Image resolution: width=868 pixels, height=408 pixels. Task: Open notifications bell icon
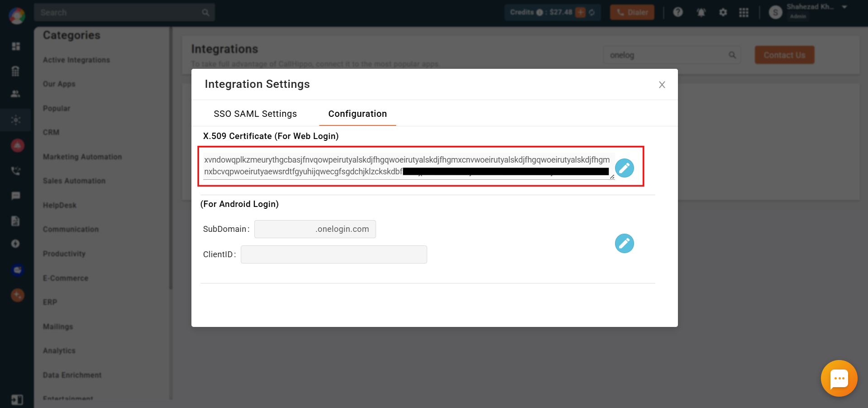(701, 12)
